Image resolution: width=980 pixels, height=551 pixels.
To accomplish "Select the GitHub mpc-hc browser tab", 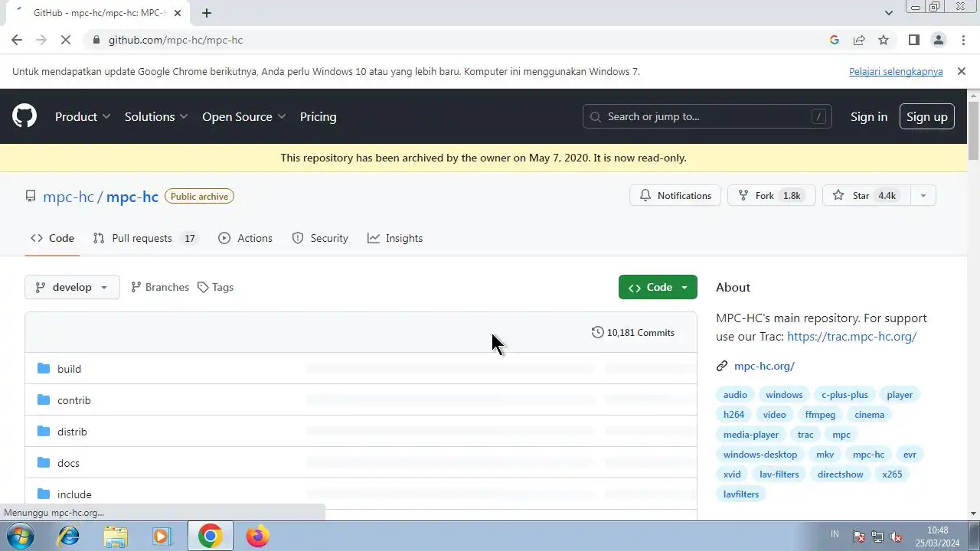I will click(x=96, y=13).
